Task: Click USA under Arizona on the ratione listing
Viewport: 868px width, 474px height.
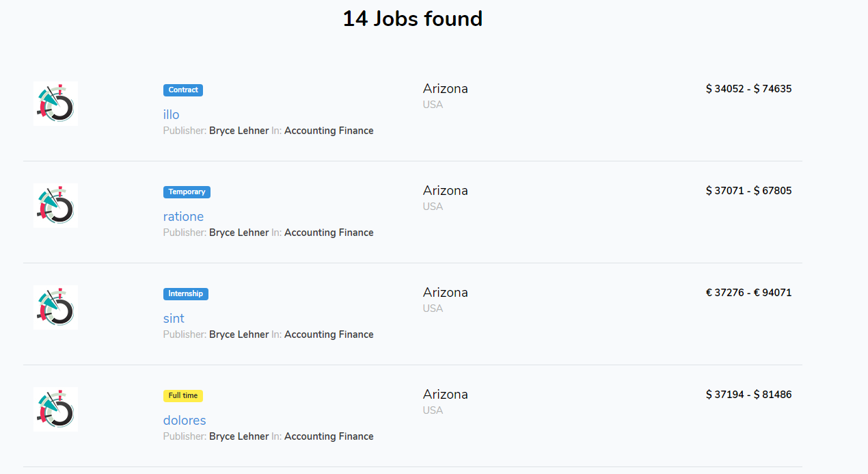Action: 433,206
